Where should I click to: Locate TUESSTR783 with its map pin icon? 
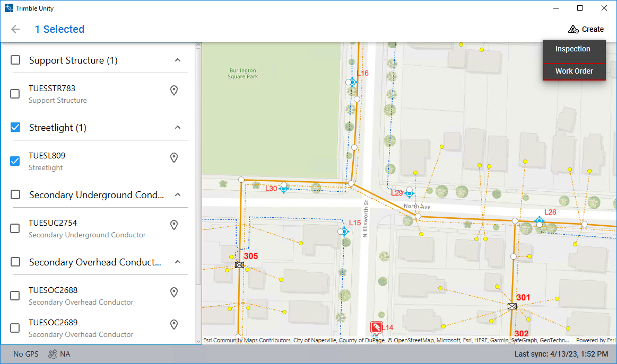pyautogui.click(x=173, y=91)
